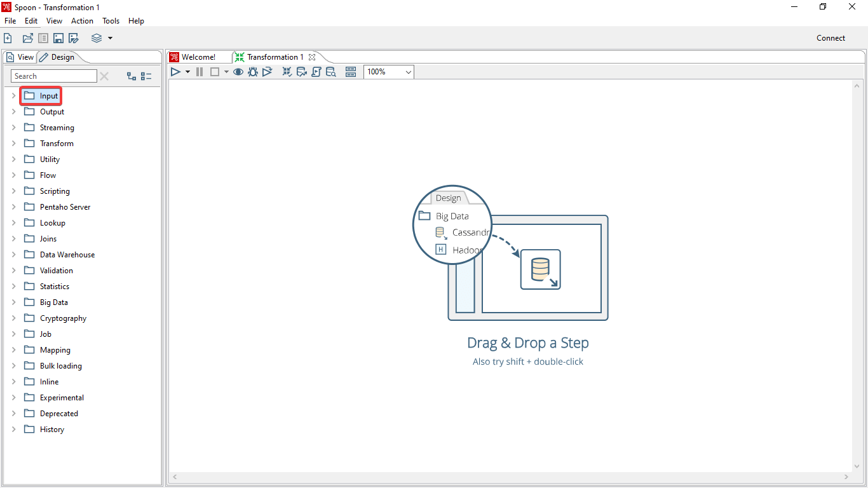Click the Preview eye icon
Screen dimensions: 868x488
coord(238,72)
